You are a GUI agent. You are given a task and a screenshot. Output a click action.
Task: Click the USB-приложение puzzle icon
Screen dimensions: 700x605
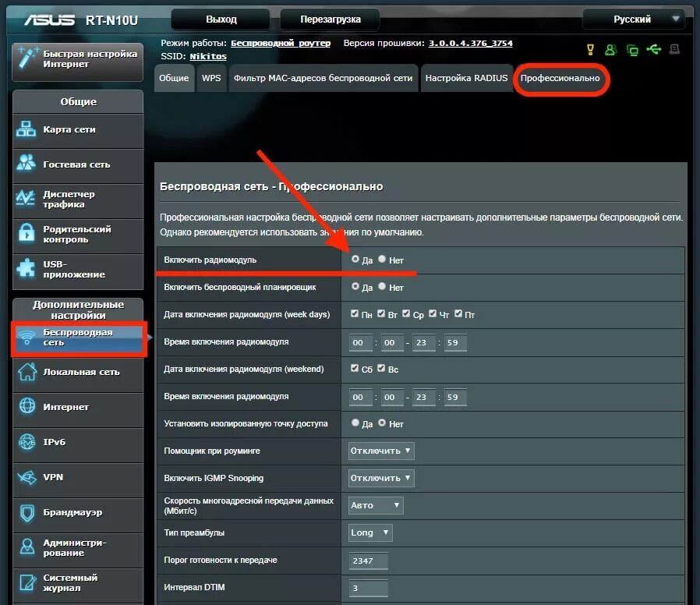(26, 268)
